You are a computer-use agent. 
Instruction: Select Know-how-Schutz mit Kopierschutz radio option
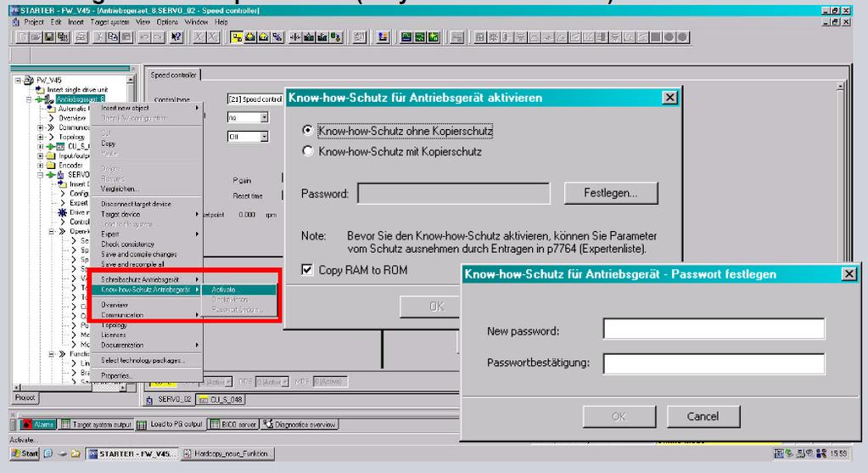tap(308, 151)
